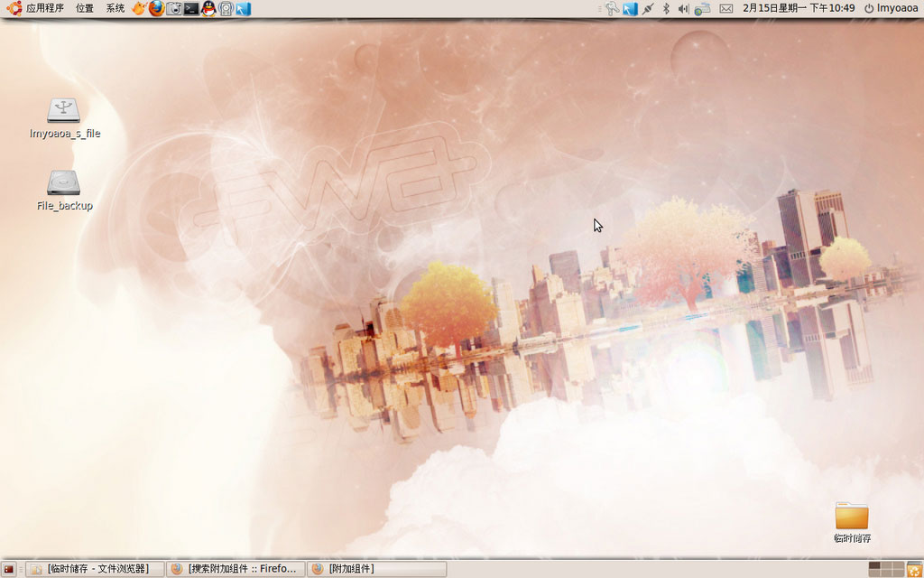Open the trash icon in bottom panel
This screenshot has width=924, height=578.
click(914, 569)
